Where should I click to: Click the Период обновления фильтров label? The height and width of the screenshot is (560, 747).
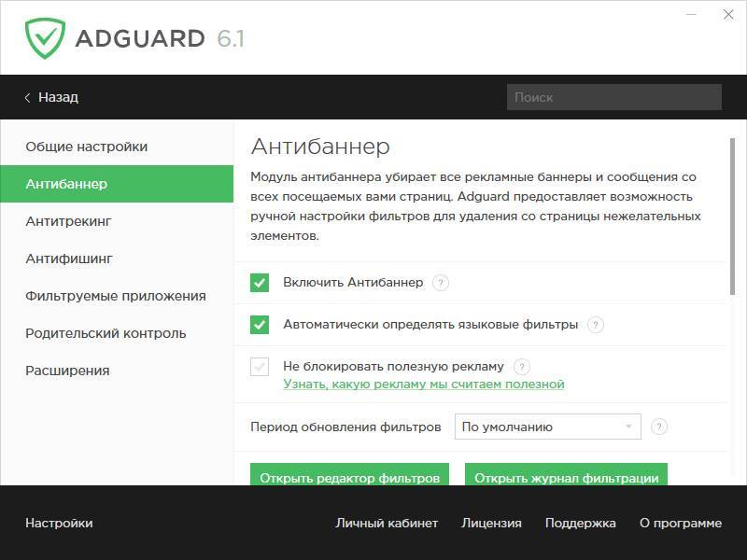click(x=345, y=427)
